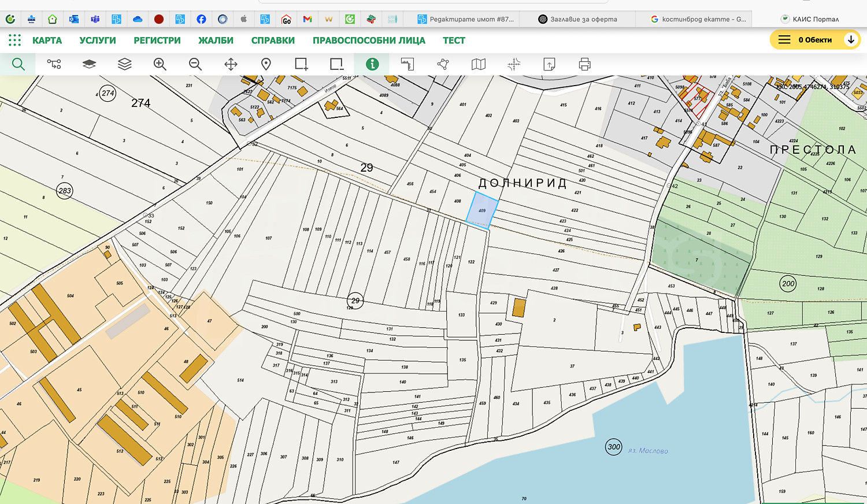Select the polygon vertices drawing tool
Screen dimensions: 867x504
click(443, 64)
